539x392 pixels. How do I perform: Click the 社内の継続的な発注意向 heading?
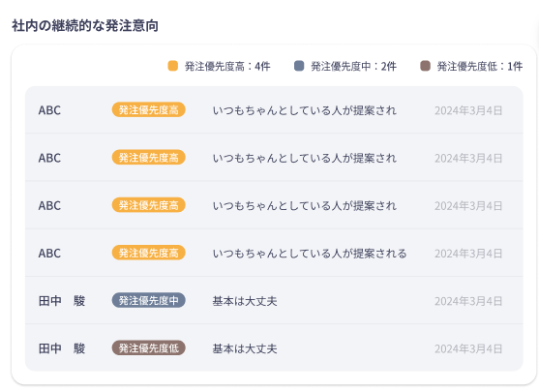click(85, 26)
